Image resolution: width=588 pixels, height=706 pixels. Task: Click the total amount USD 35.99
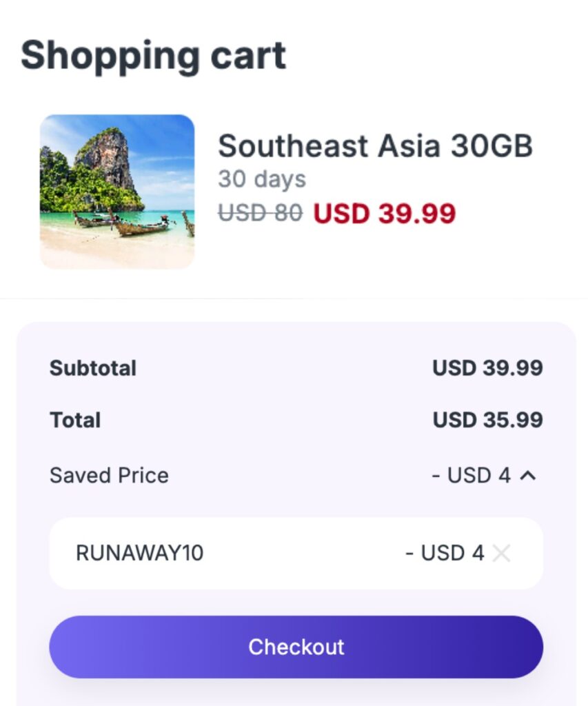coord(487,420)
